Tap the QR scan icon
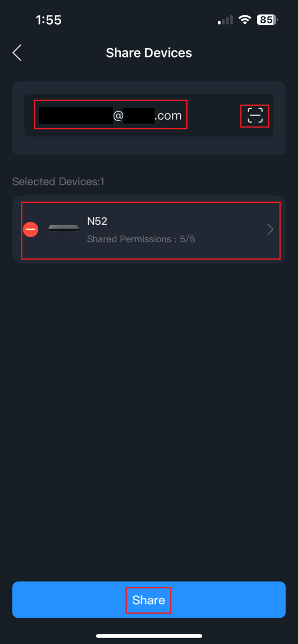This screenshot has height=644, width=298. pos(254,116)
